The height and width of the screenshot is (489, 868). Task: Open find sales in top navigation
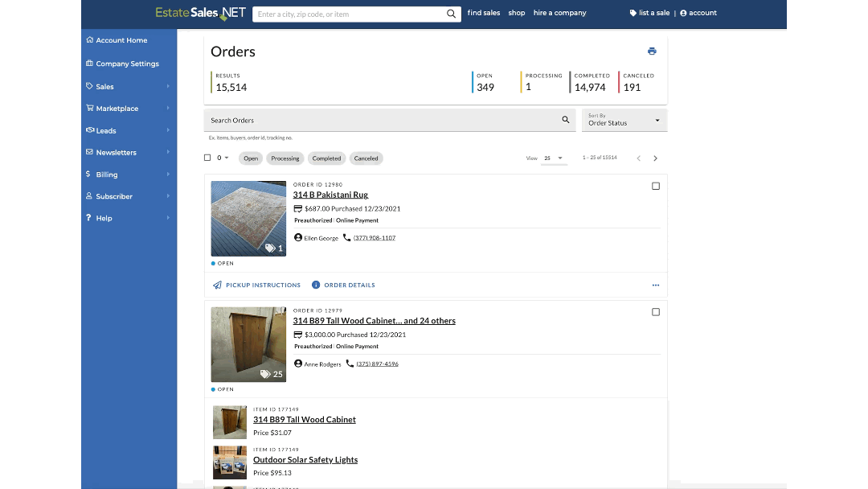pyautogui.click(x=483, y=13)
